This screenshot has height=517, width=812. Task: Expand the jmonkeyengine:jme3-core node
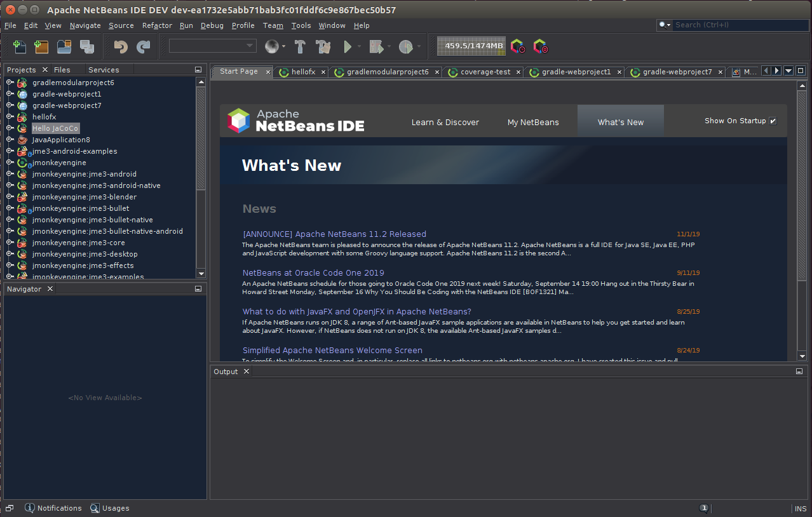click(10, 243)
